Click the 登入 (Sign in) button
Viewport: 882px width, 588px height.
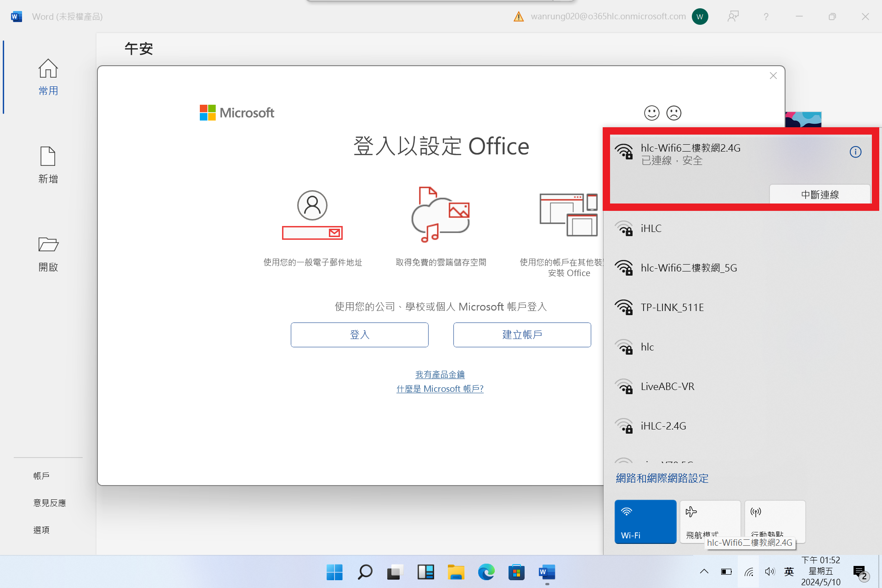coord(359,335)
